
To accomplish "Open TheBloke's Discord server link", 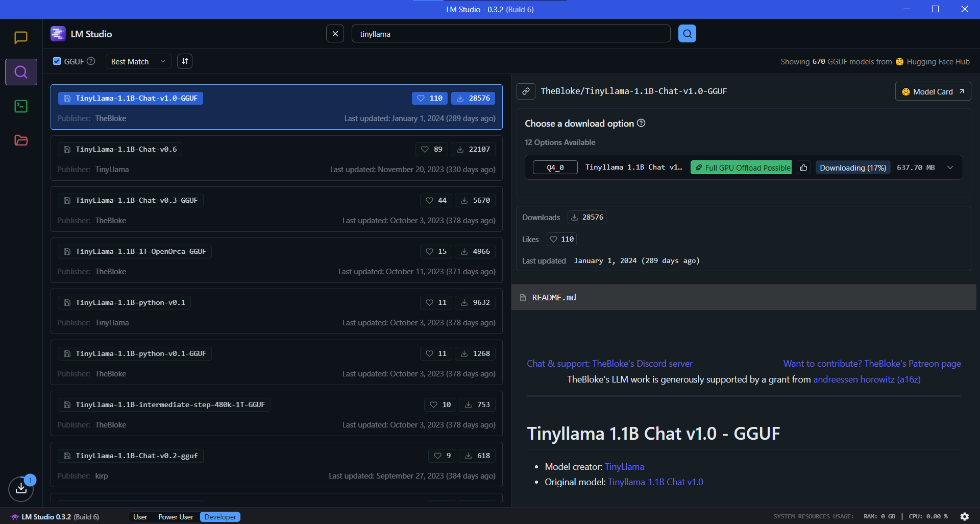I will tap(610, 364).
